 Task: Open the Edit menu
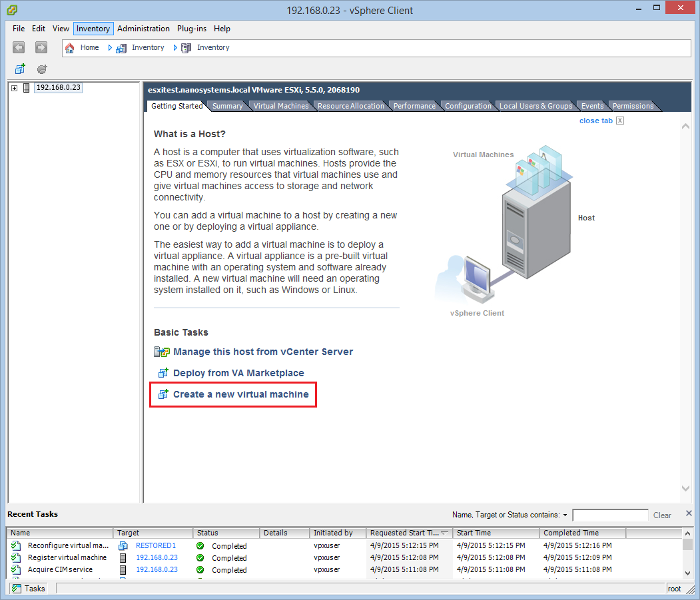[39, 29]
